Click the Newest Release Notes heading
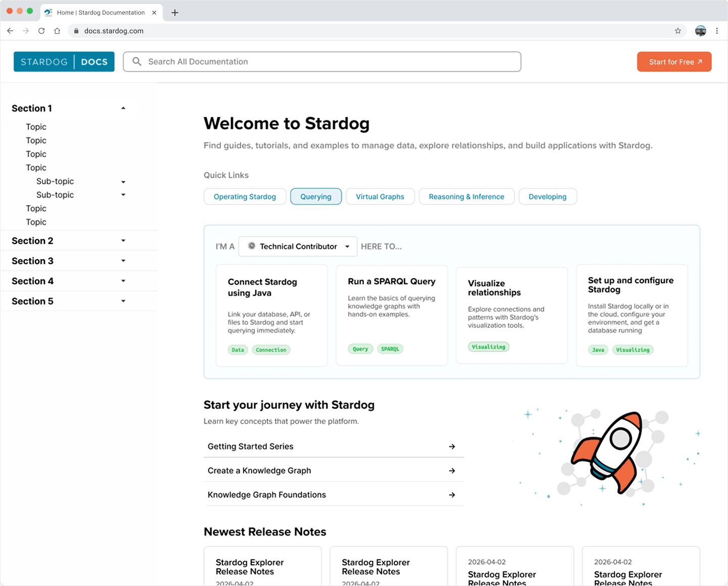 click(265, 532)
